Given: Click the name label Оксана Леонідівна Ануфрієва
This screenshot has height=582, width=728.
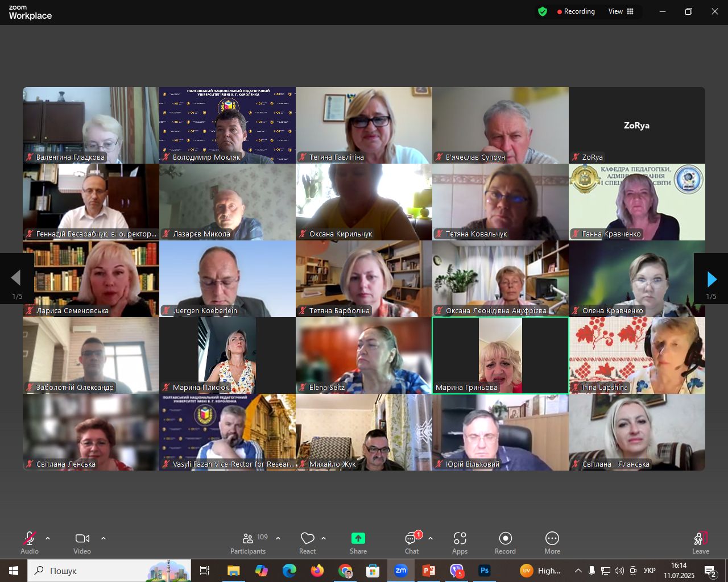Looking at the screenshot, I should click(x=496, y=311).
